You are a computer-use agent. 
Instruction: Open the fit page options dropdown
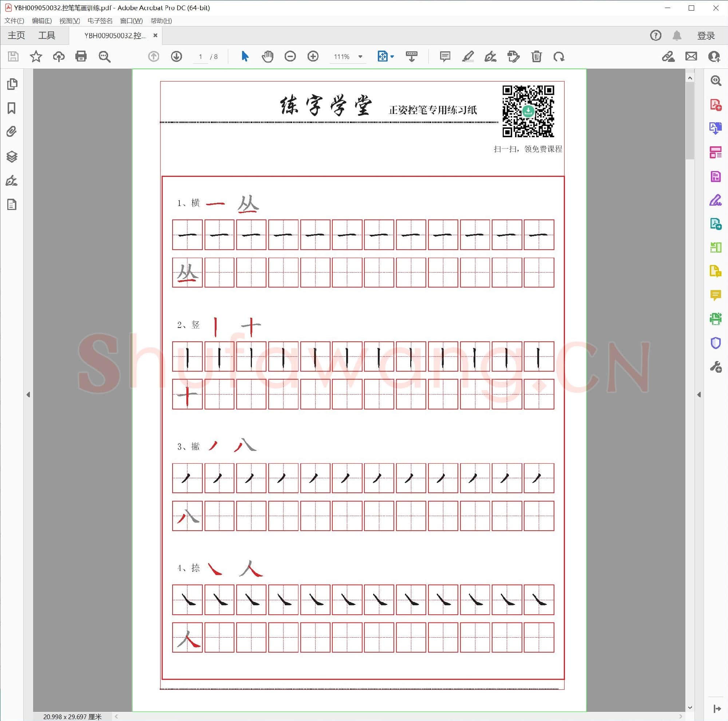tap(392, 56)
